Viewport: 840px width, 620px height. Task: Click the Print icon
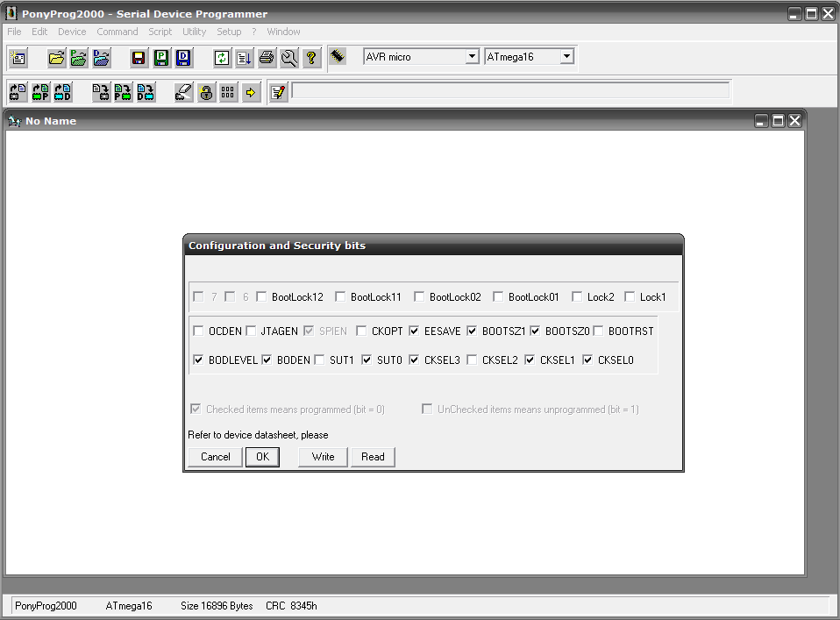click(267, 57)
